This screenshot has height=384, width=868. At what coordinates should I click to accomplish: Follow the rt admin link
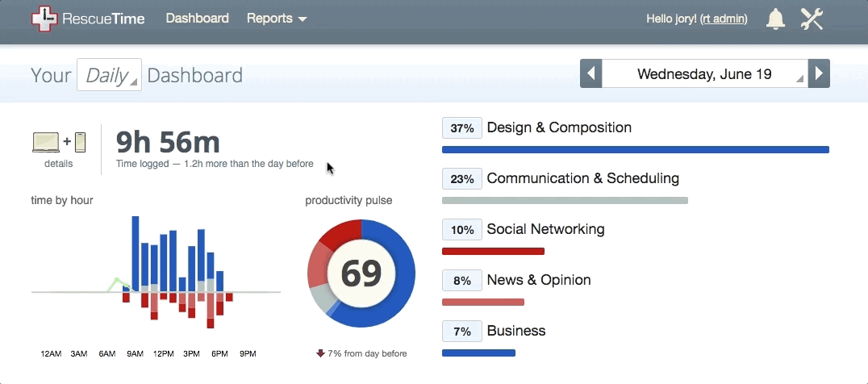point(724,19)
